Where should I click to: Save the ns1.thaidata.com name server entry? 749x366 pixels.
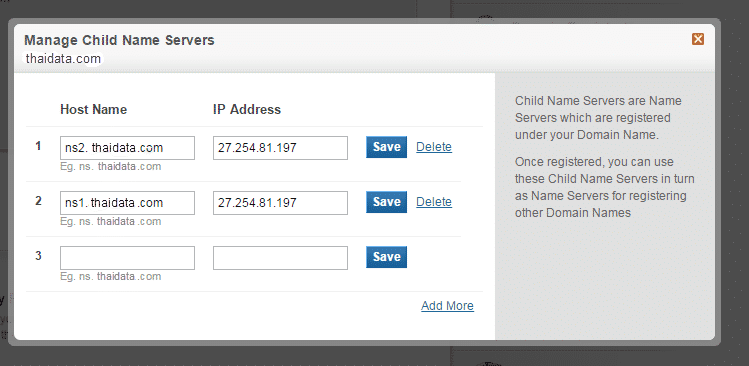(x=386, y=202)
